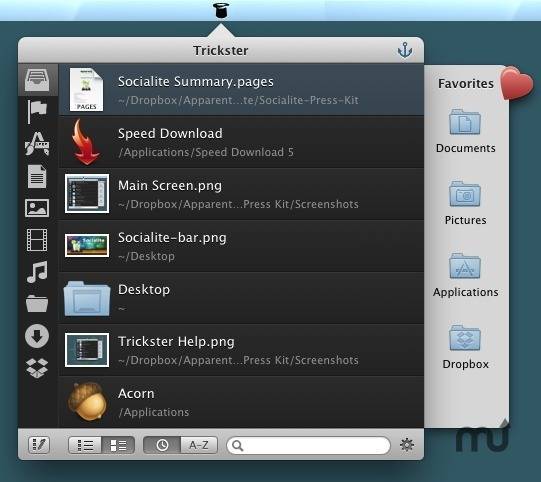Select the flagged files filter icon
Screen dimensions: 541x482
coord(37,111)
